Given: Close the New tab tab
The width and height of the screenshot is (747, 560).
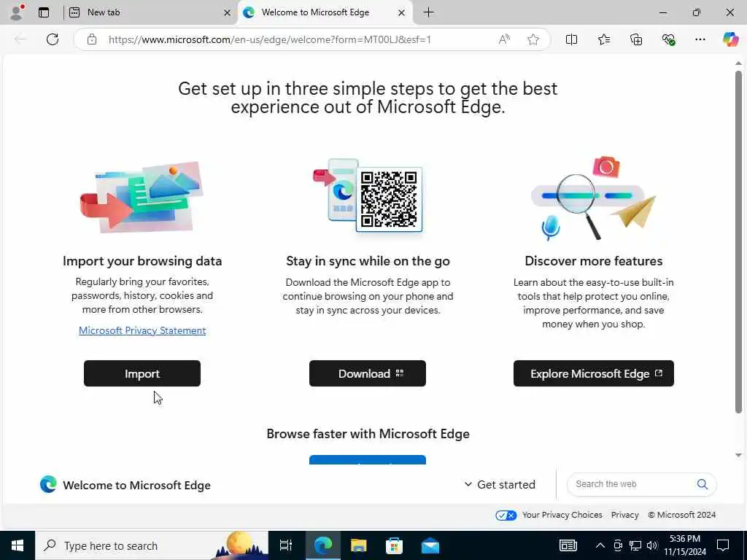Looking at the screenshot, I should [228, 13].
